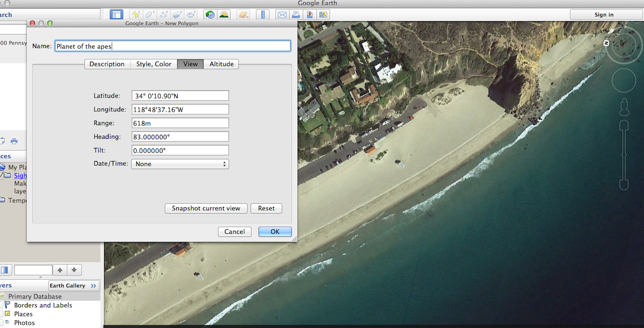
Task: Click the Save Image toolbar icon
Action: 323,15
